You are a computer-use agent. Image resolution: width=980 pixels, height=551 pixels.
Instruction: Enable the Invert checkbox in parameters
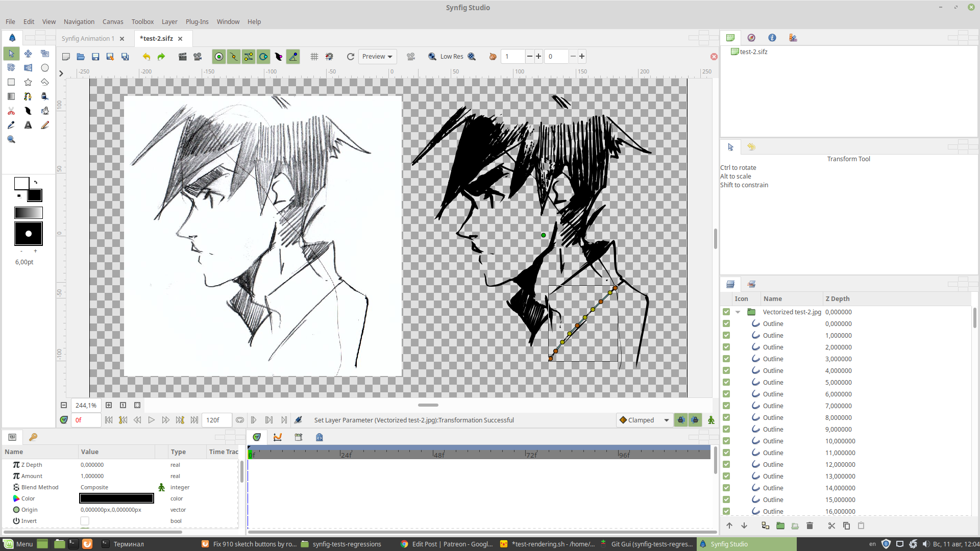tap(84, 520)
